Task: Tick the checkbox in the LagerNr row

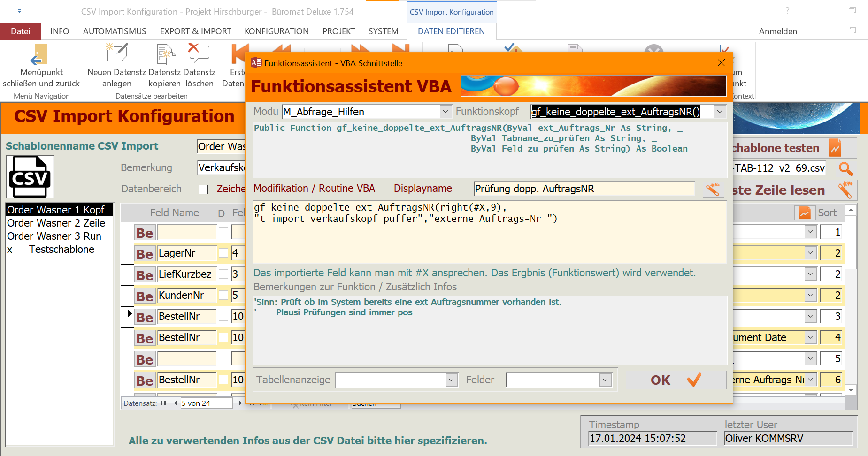Action: pos(223,253)
